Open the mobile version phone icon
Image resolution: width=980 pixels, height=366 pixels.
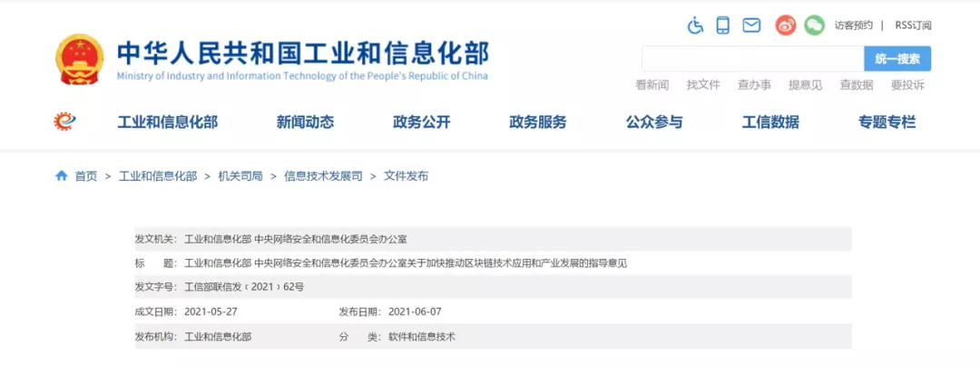pyautogui.click(x=723, y=25)
